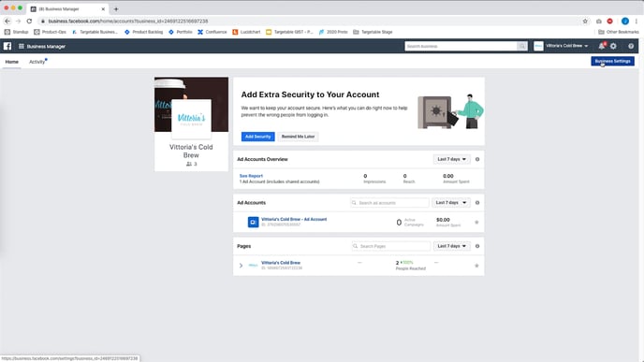Screen dimensions: 644x362
Task: Click the Facebook logo icon
Action: point(7,46)
